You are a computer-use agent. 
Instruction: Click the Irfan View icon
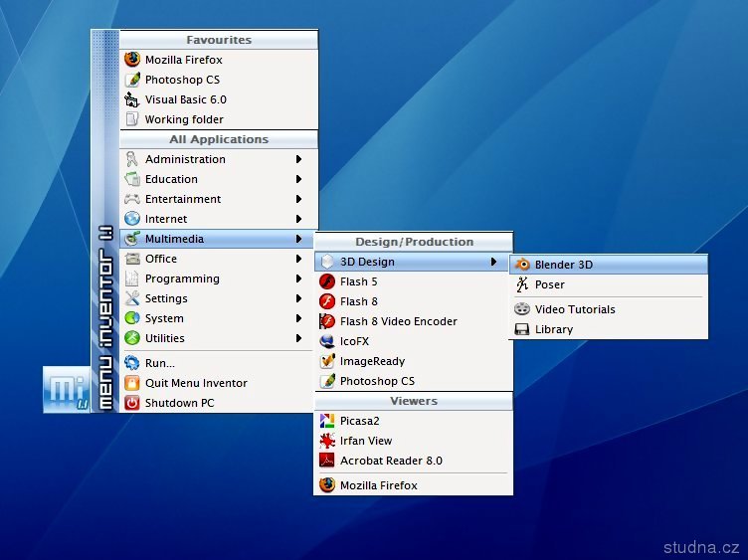(x=327, y=441)
